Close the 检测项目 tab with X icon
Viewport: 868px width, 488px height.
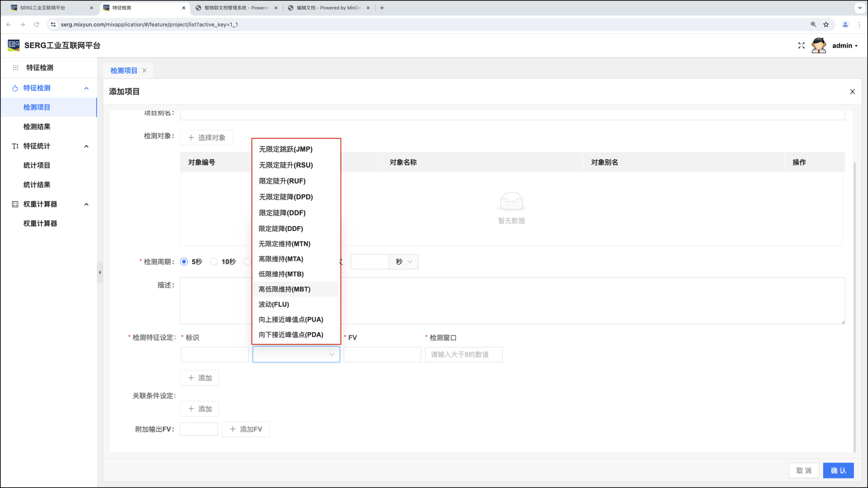click(145, 70)
